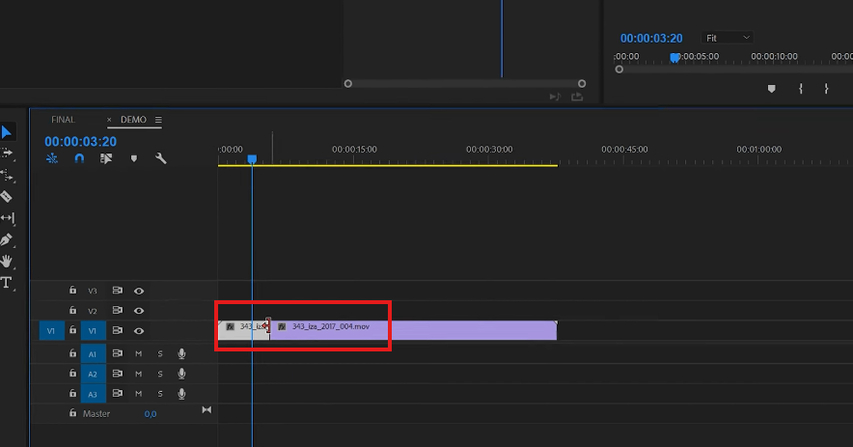Select the Hand tool
Screen dimensions: 853x447
[7, 261]
